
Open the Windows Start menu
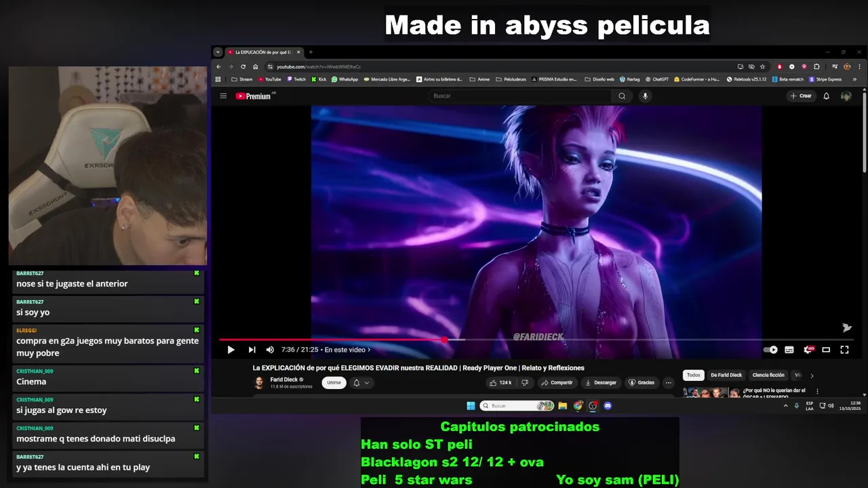click(471, 406)
